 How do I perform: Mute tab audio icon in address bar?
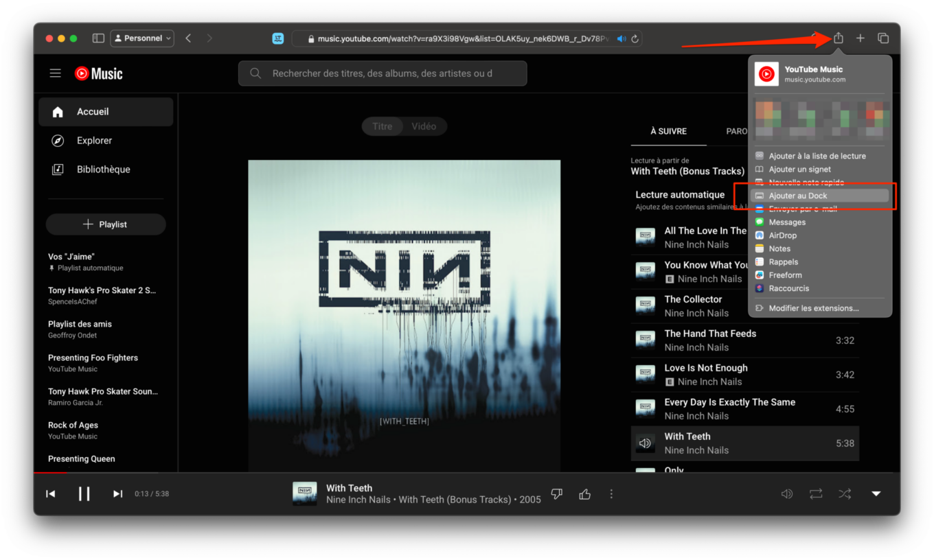pos(622,39)
